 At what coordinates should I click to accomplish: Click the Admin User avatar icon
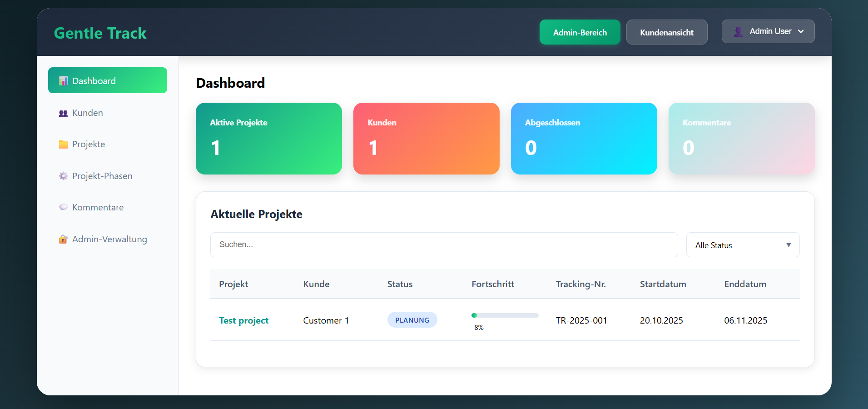click(x=738, y=32)
